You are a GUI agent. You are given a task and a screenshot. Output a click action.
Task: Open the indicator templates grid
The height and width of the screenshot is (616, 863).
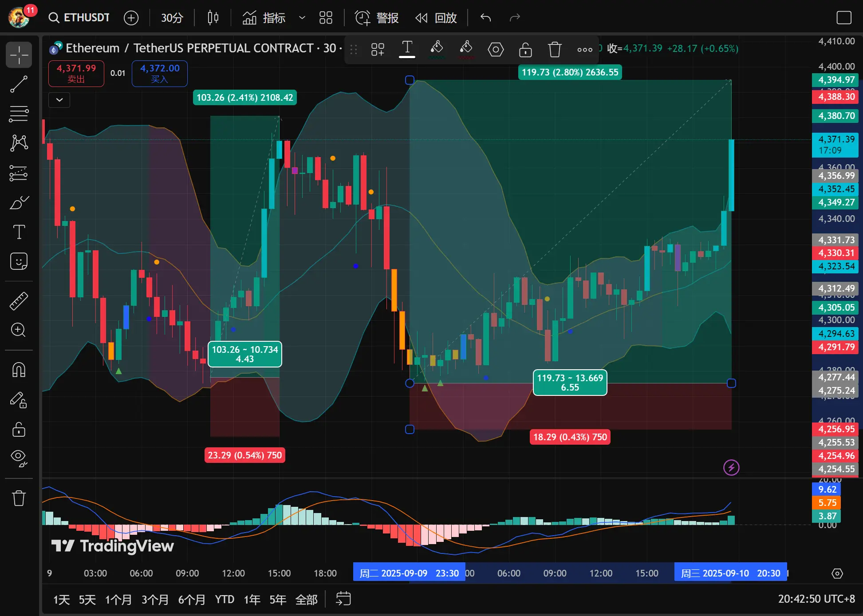coord(326,18)
